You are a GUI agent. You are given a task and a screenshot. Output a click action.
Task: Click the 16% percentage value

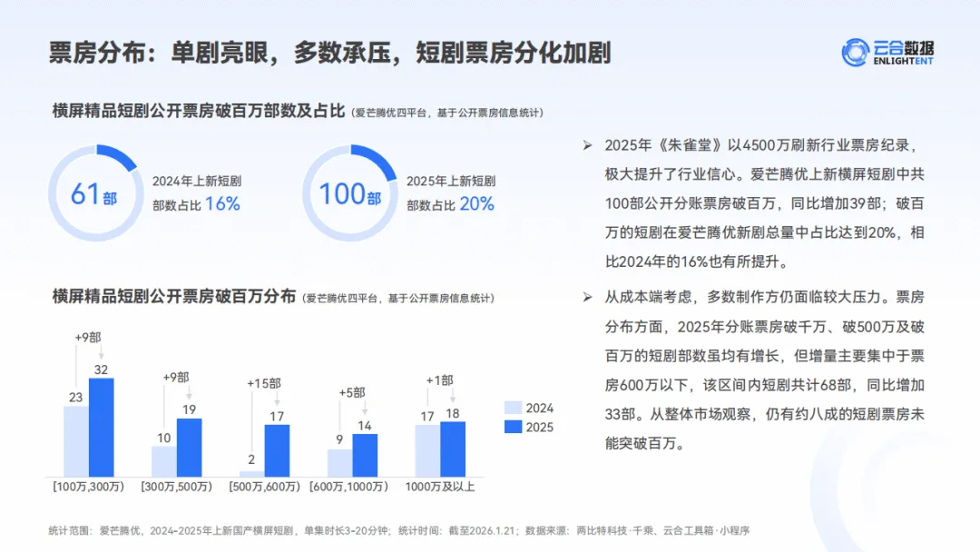pos(222,203)
